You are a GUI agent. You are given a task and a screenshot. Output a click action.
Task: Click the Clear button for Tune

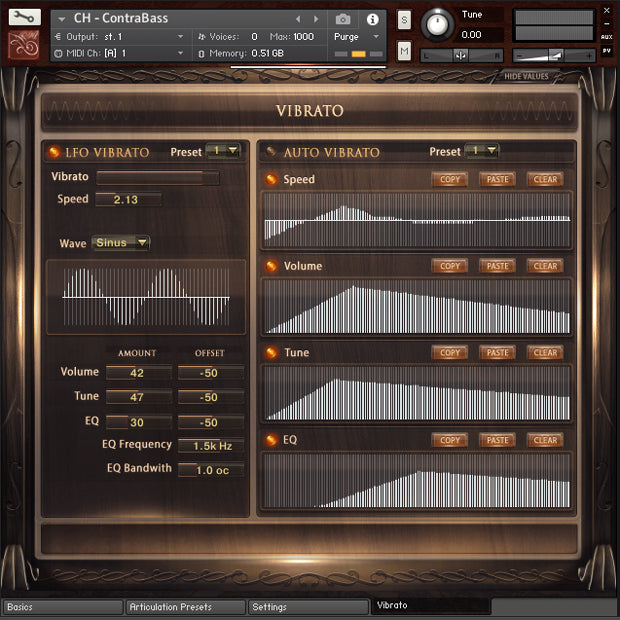coord(545,353)
